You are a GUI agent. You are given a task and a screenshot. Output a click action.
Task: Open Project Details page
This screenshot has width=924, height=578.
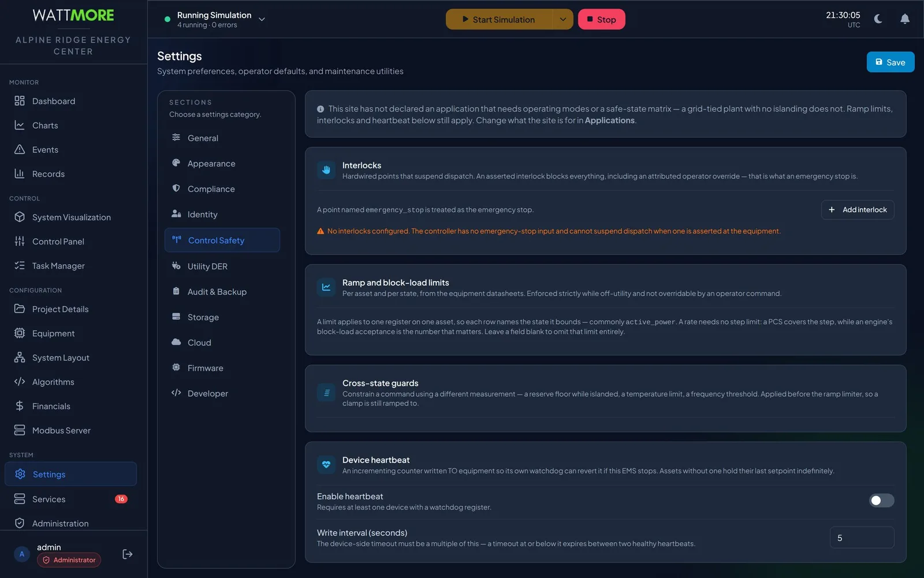click(x=70, y=309)
